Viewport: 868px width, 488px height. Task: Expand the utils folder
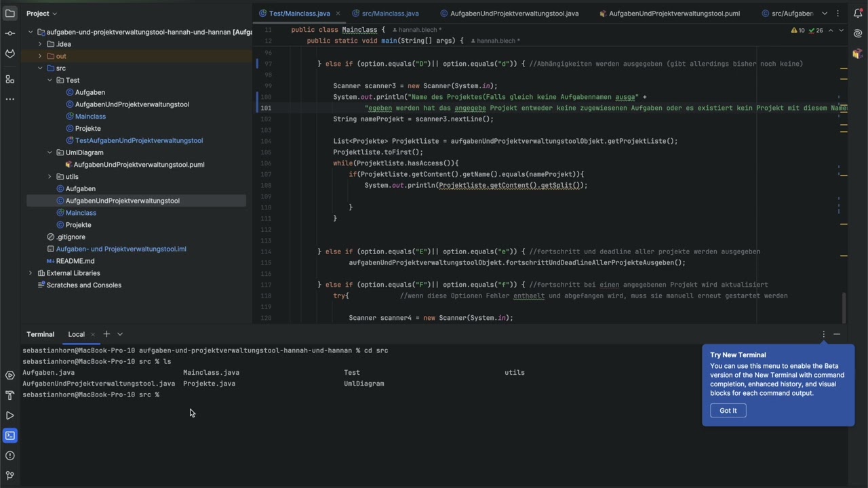pos(50,177)
